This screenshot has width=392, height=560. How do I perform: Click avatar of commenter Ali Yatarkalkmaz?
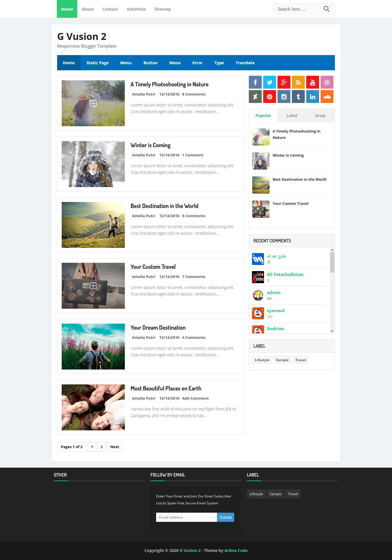click(258, 277)
